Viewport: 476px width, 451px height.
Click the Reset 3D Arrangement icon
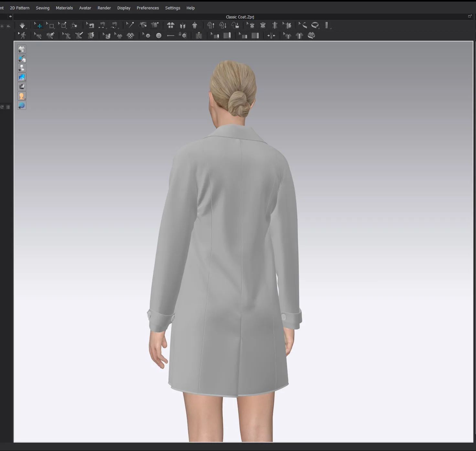[x=183, y=25]
